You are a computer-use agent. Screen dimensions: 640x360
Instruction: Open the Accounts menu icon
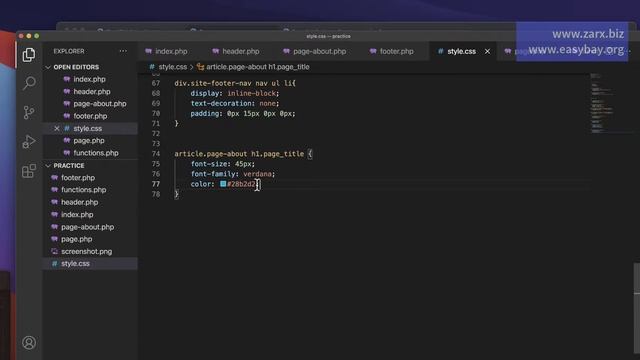[x=29, y=342]
